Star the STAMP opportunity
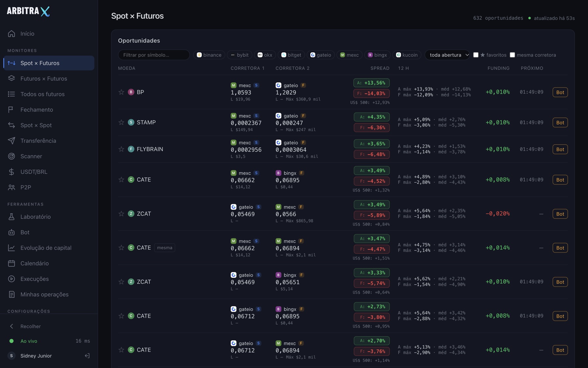Image resolution: width=588 pixels, height=368 pixels. click(x=121, y=122)
